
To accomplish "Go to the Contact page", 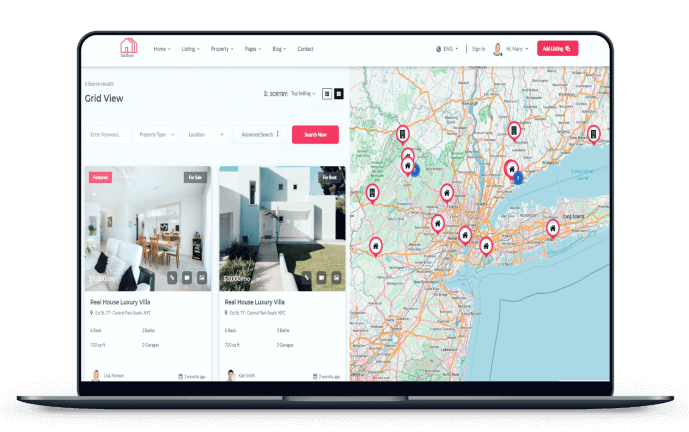I will [x=305, y=48].
